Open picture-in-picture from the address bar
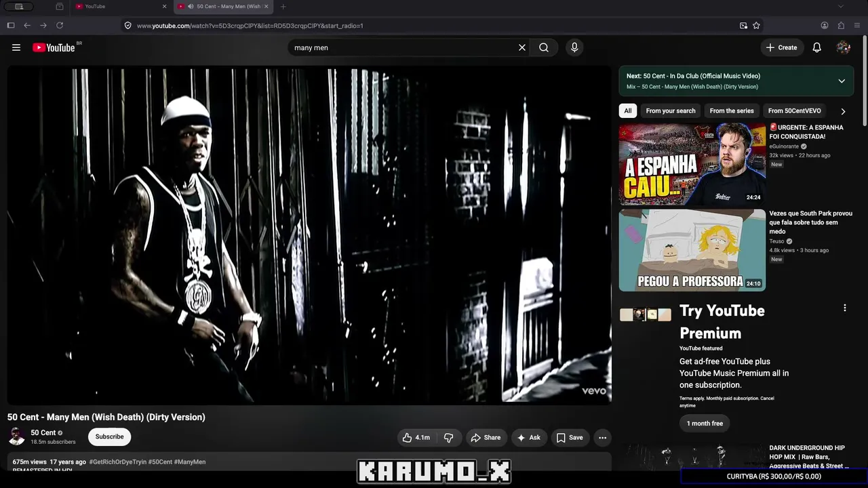This screenshot has height=488, width=868. click(743, 26)
